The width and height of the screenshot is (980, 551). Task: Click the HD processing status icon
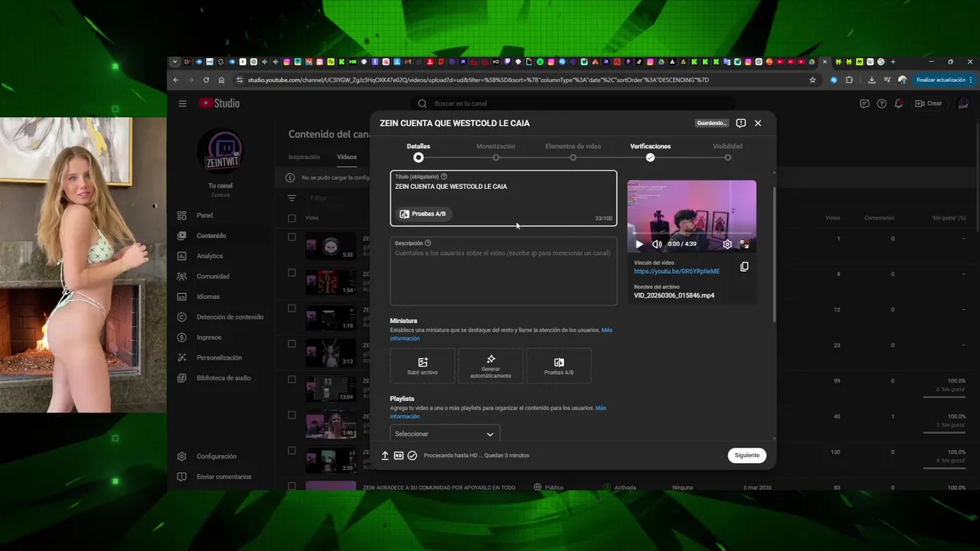398,455
